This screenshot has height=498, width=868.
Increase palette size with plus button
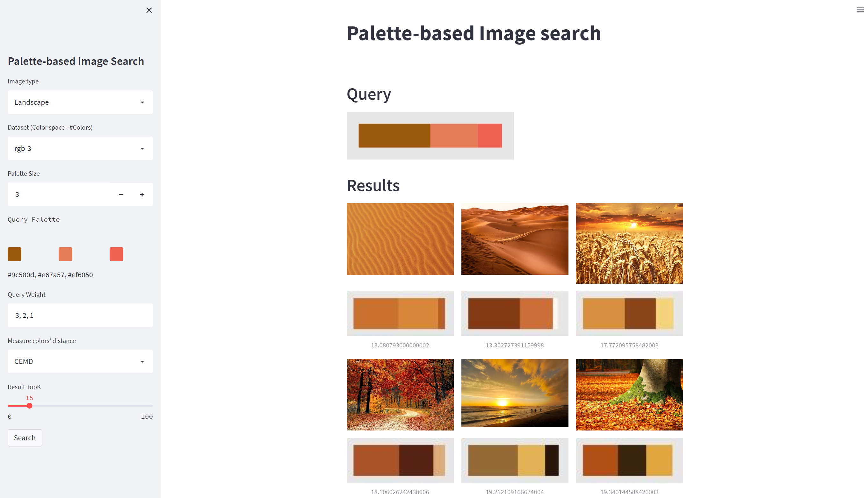click(x=142, y=194)
